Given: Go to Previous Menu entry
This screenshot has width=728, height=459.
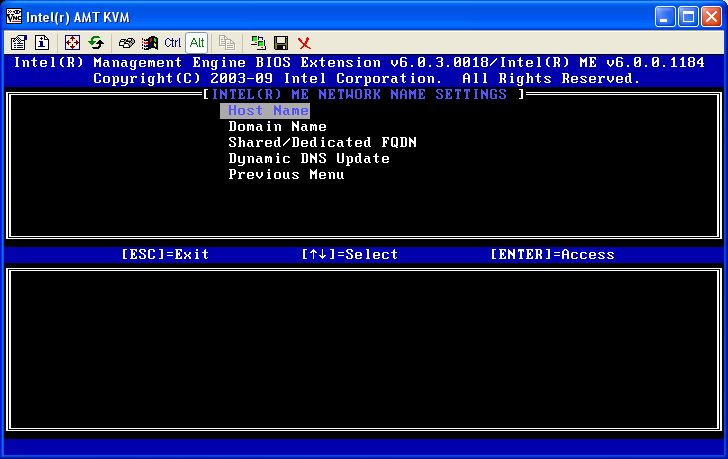Looking at the screenshot, I should [x=286, y=175].
